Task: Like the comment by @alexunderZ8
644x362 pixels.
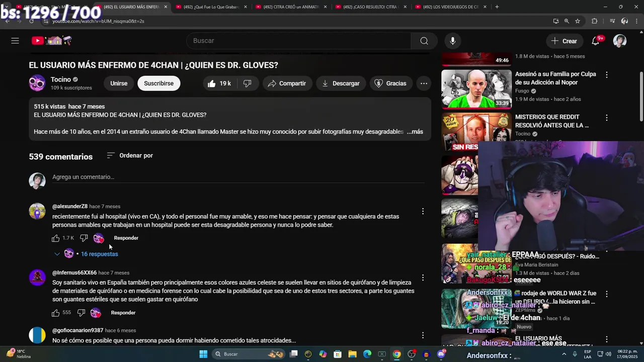Action: tap(56, 238)
